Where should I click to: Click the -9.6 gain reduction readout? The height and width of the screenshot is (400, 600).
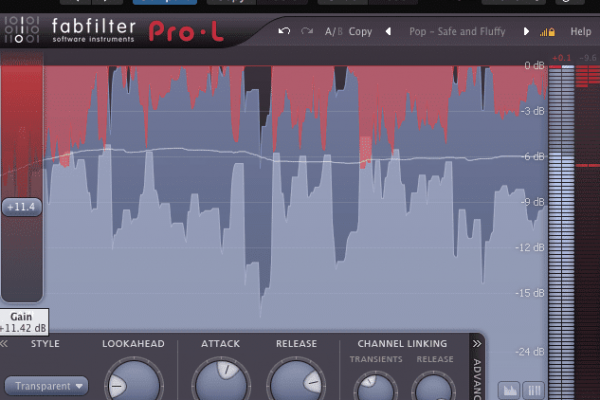pos(588,58)
